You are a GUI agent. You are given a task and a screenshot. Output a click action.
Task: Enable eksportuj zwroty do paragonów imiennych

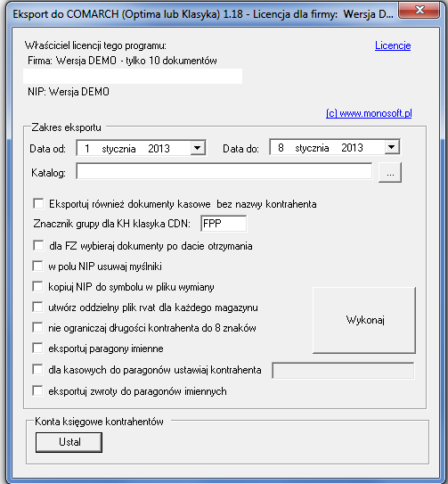[37, 390]
